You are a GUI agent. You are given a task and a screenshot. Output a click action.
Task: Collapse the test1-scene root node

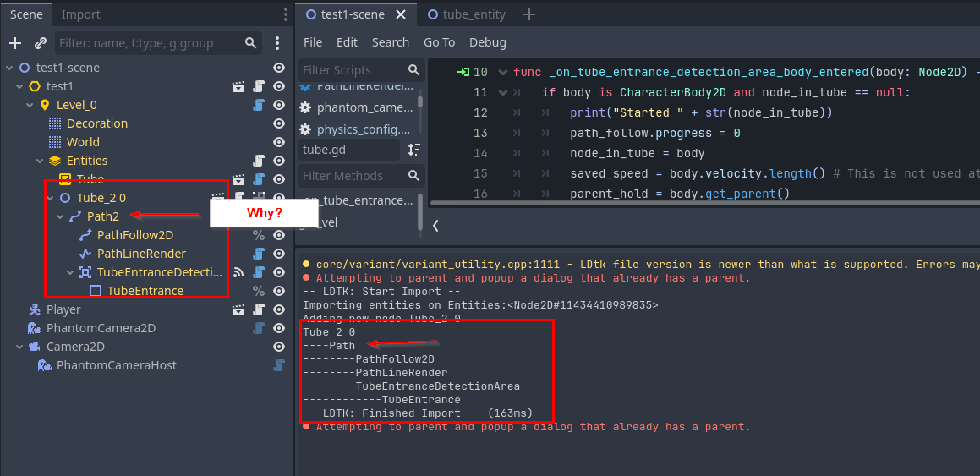[x=9, y=68]
